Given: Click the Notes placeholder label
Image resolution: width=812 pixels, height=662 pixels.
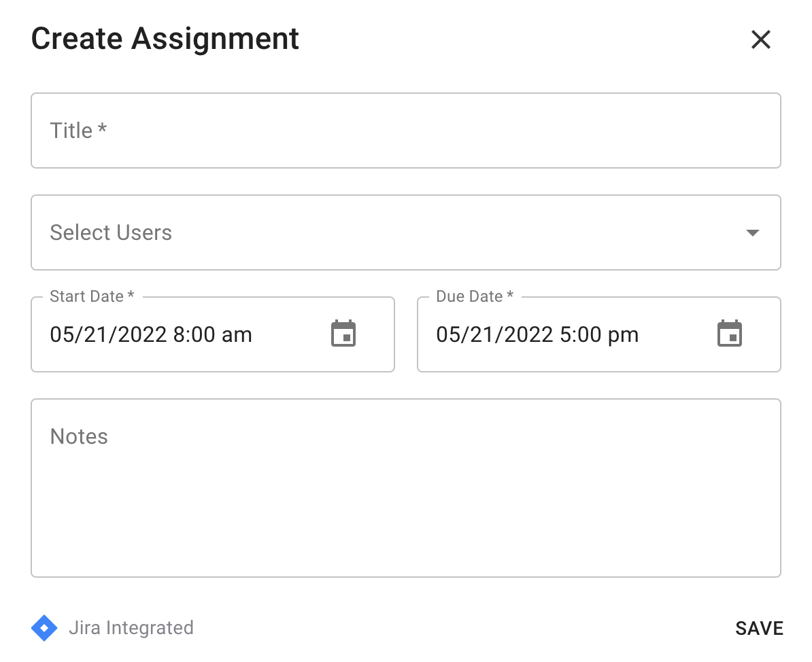Looking at the screenshot, I should tap(79, 436).
